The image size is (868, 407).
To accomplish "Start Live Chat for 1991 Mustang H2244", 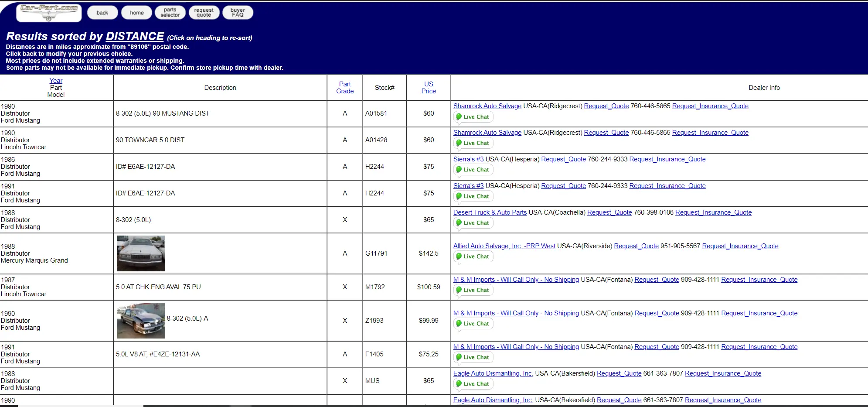I will tap(473, 196).
